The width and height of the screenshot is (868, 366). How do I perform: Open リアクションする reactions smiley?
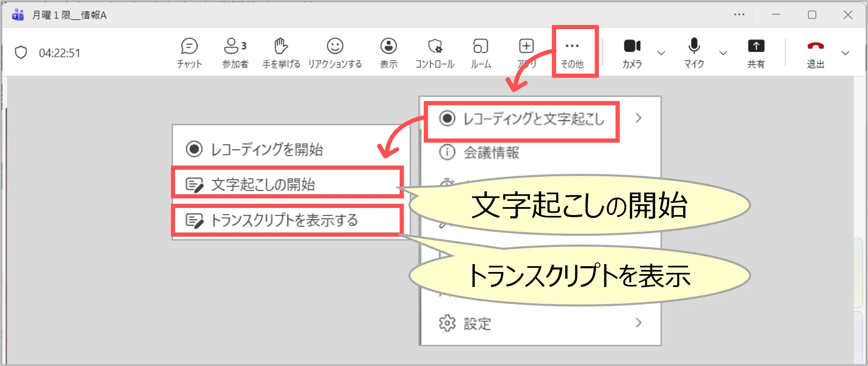point(335,52)
